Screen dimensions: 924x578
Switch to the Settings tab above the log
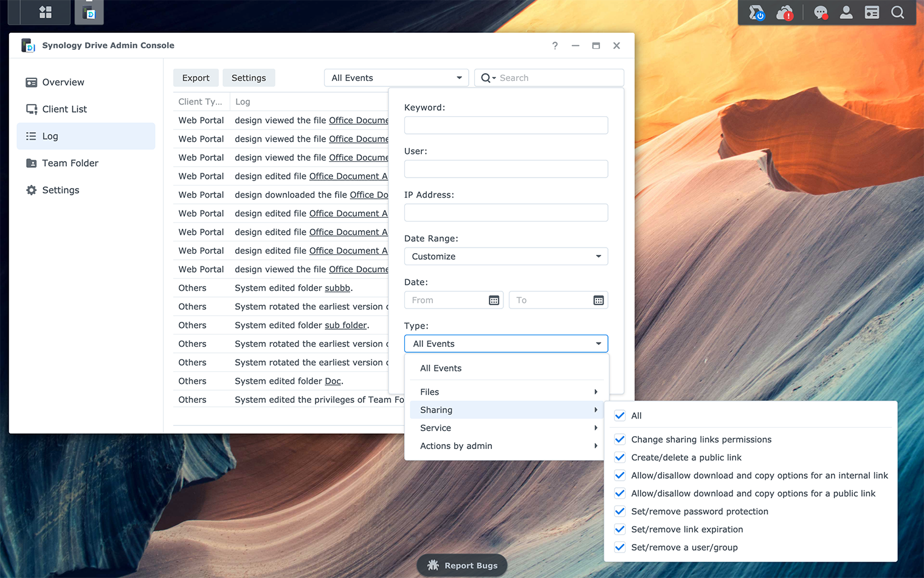click(x=249, y=77)
